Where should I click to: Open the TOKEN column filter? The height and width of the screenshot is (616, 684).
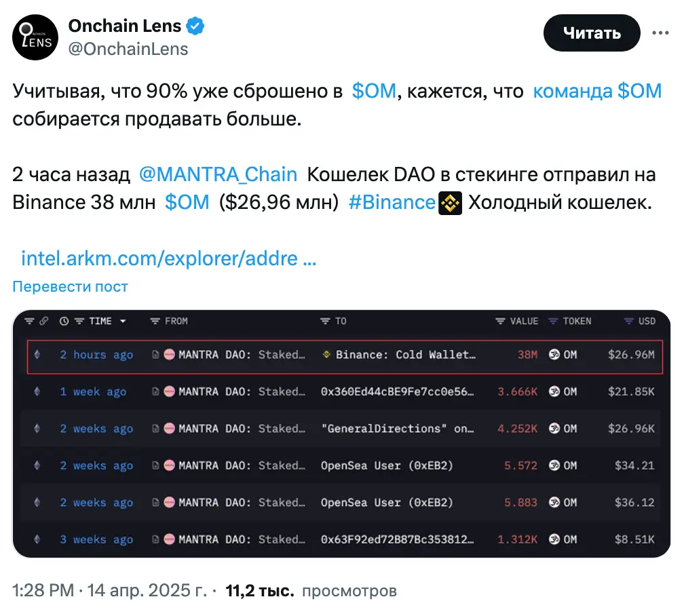tap(553, 321)
